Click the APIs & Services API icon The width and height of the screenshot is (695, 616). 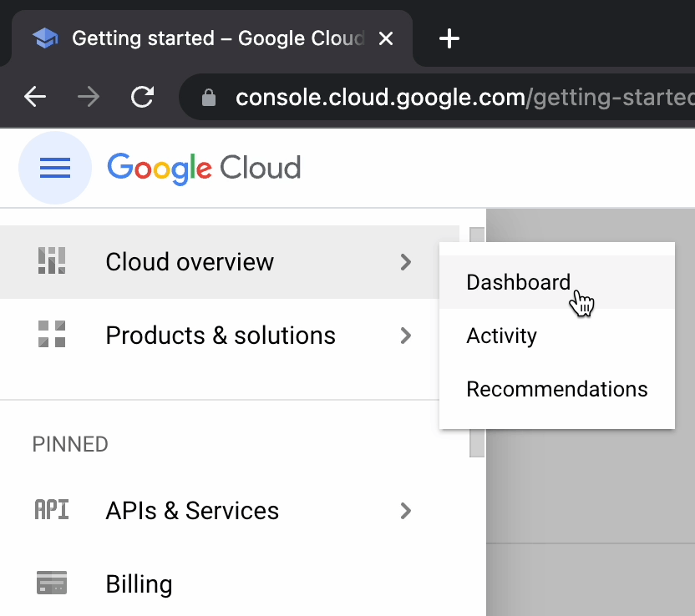(52, 510)
